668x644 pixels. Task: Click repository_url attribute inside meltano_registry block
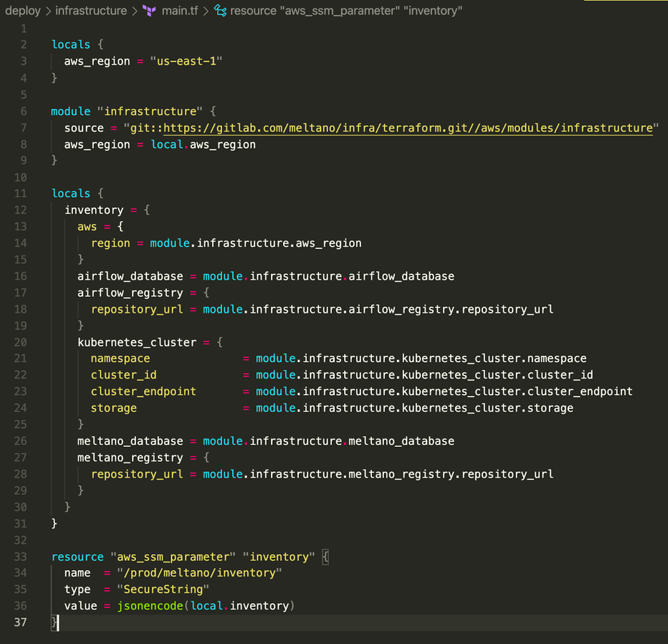(x=136, y=473)
